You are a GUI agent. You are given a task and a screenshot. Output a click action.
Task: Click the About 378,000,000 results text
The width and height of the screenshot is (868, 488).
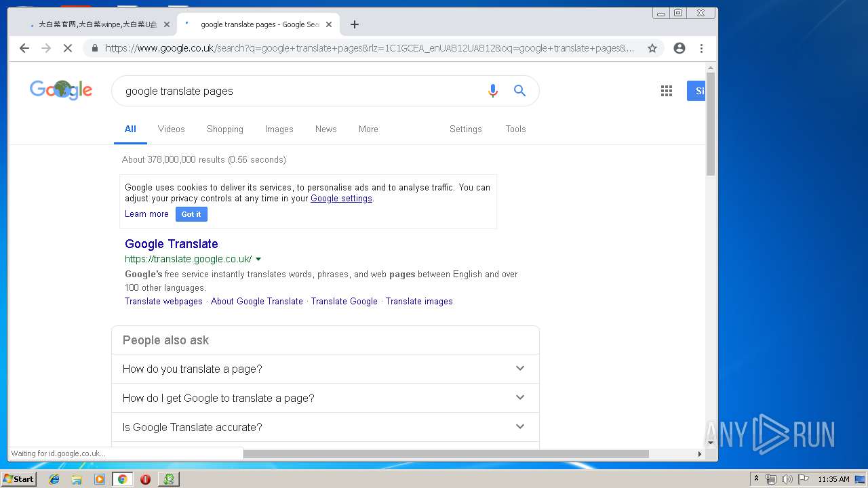pos(204,160)
